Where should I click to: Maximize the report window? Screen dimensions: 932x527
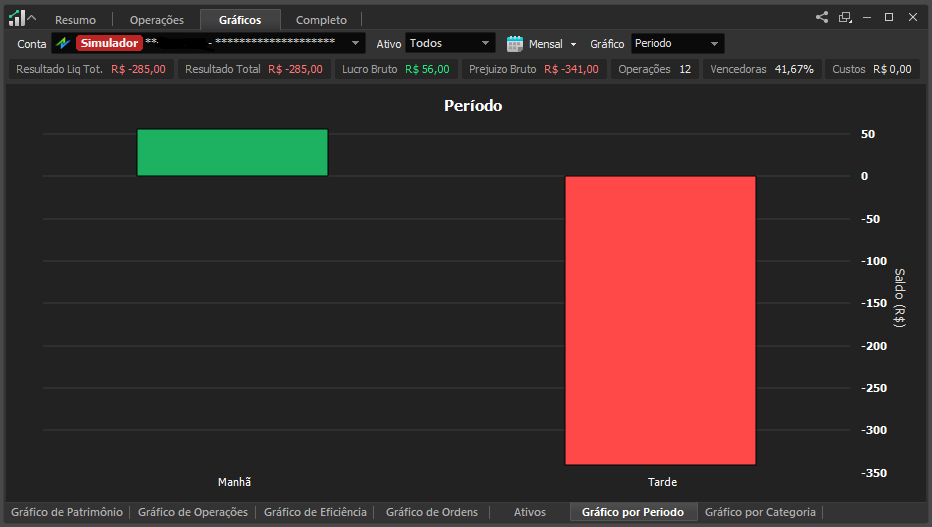pyautogui.click(x=889, y=17)
